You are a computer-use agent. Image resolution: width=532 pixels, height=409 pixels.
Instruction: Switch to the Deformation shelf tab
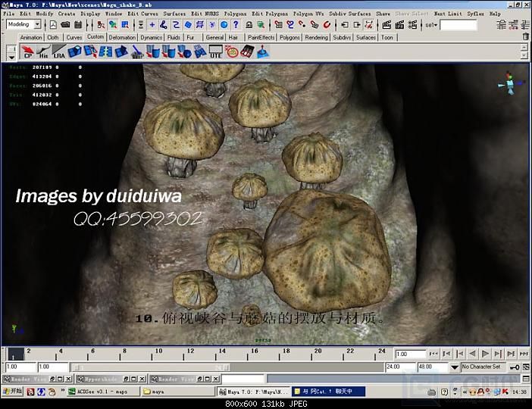pos(122,37)
